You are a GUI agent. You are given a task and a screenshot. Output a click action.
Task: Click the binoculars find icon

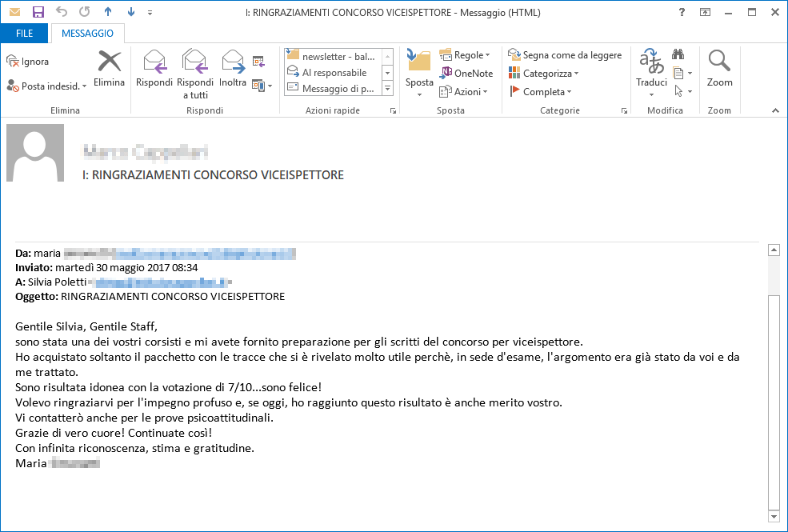[x=678, y=54]
